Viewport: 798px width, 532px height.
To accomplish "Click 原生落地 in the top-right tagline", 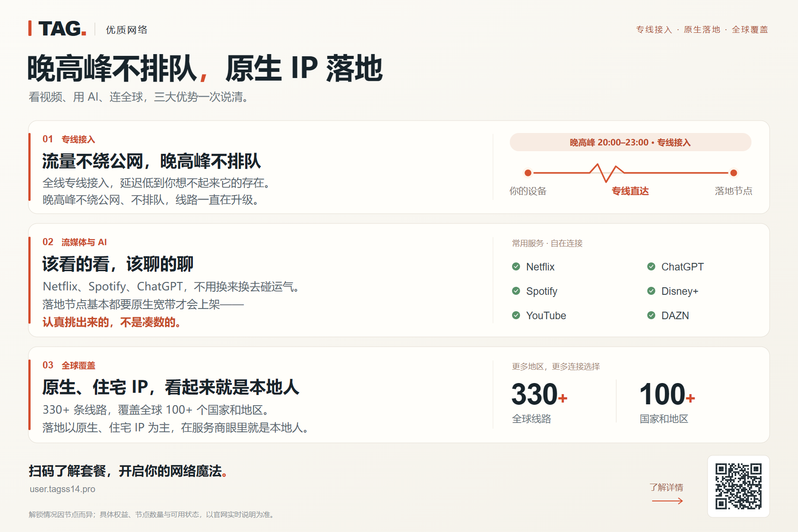I will pos(702,29).
